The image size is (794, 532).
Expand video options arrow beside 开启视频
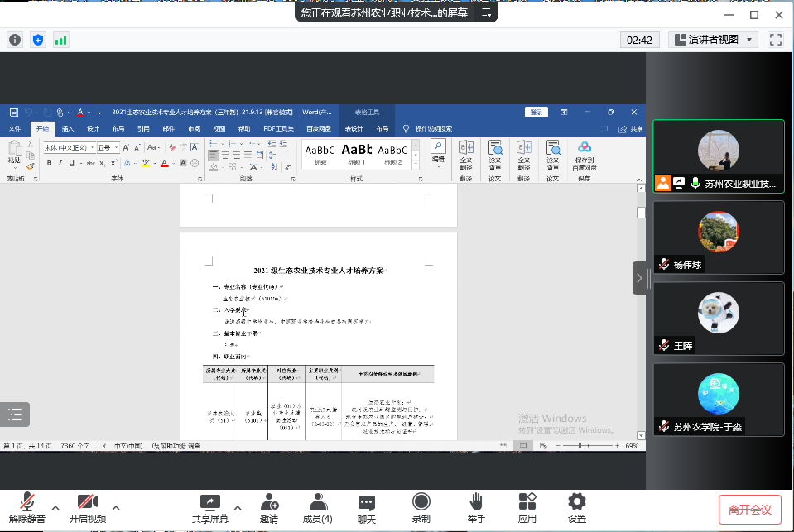click(116, 508)
